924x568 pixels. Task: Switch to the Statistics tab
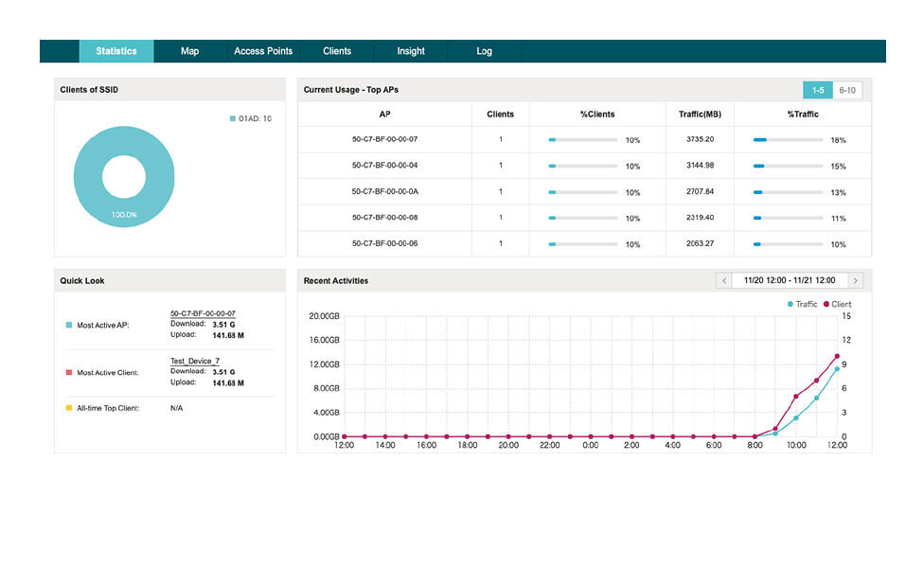(116, 51)
